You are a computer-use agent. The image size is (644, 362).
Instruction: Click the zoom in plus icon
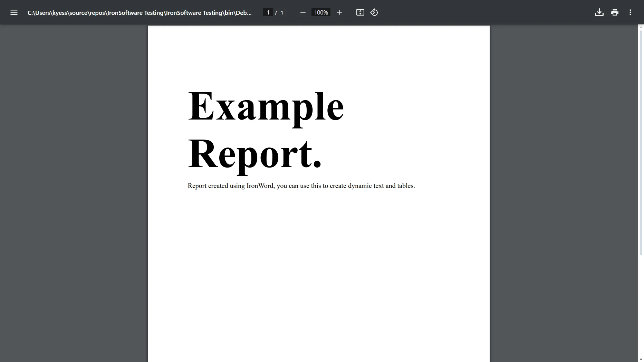click(339, 12)
